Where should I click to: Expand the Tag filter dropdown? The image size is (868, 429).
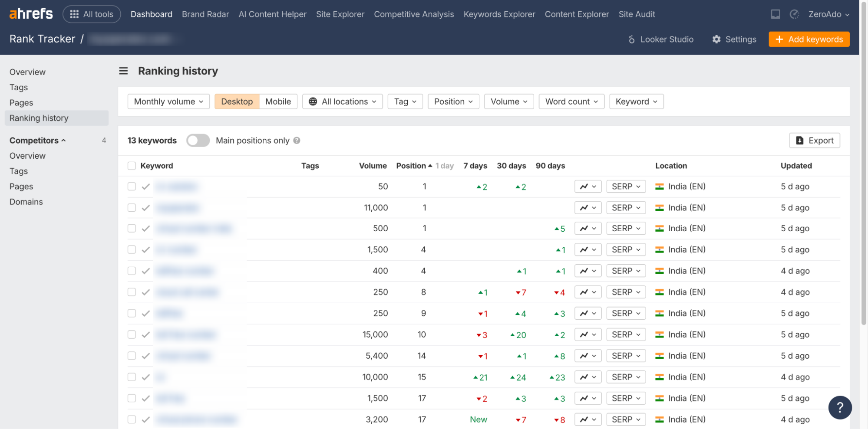tap(405, 102)
